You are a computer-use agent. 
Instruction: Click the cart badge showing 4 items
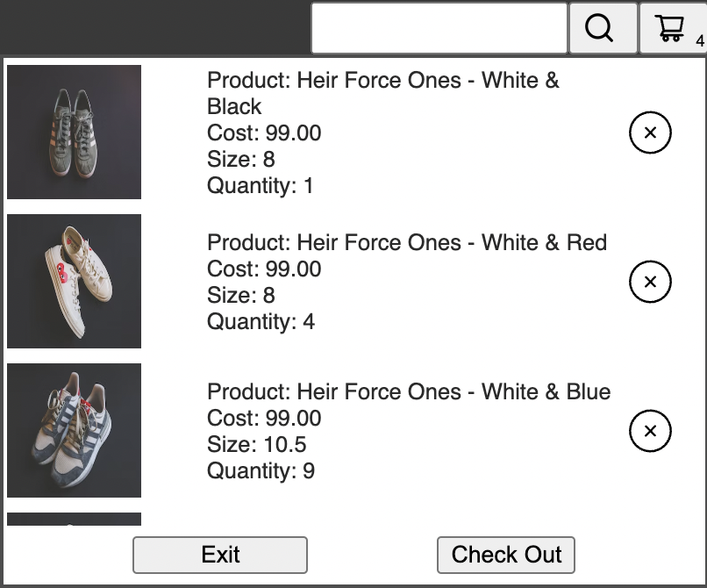pos(697,41)
